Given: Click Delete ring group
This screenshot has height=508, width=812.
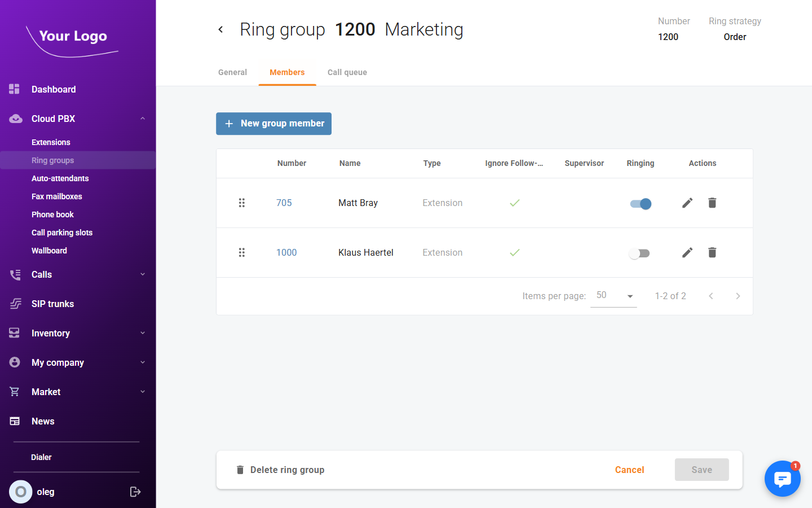Looking at the screenshot, I should 280,470.
